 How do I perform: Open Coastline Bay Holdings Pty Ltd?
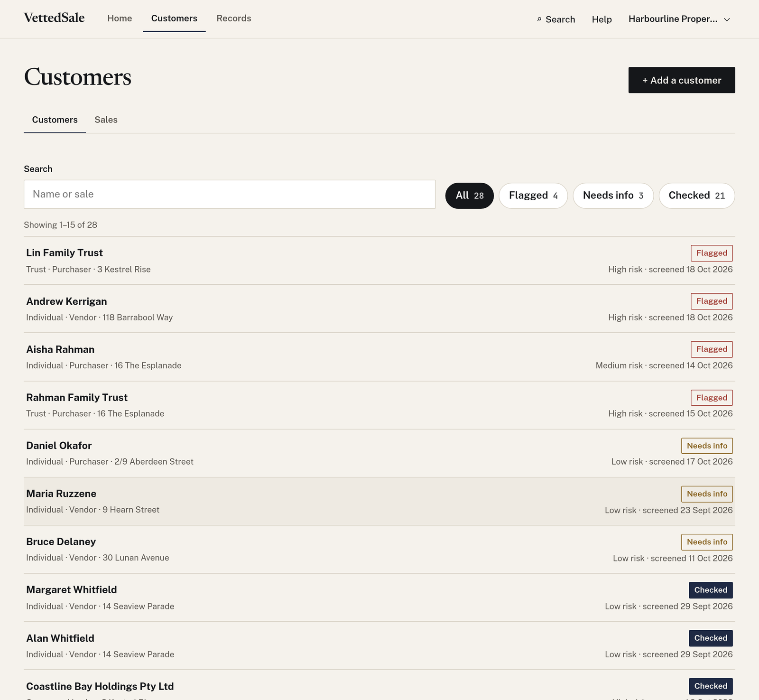[x=379, y=685]
